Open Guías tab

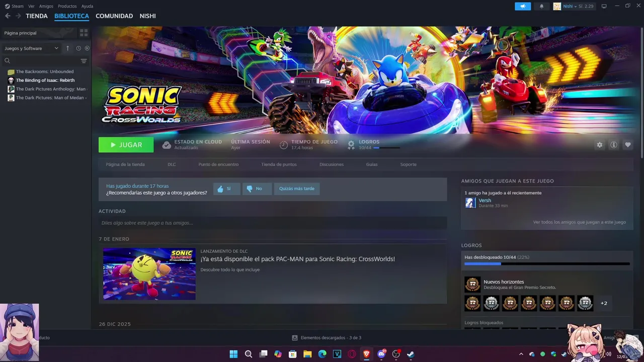tap(372, 164)
